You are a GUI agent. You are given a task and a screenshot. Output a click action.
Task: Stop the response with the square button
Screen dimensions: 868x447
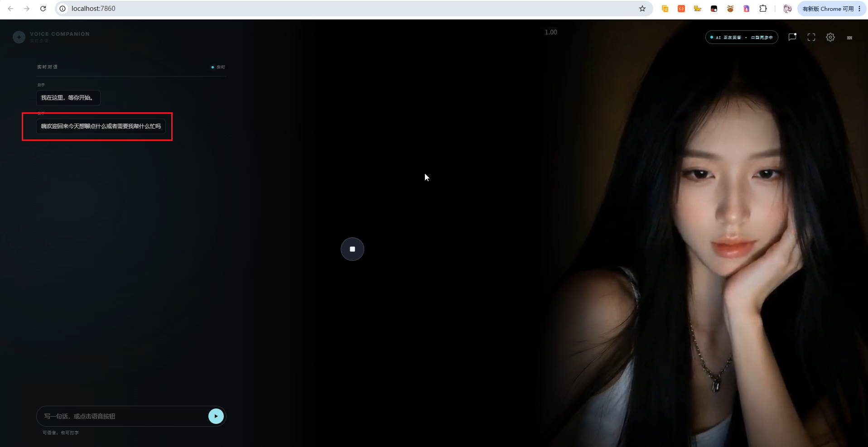point(352,249)
